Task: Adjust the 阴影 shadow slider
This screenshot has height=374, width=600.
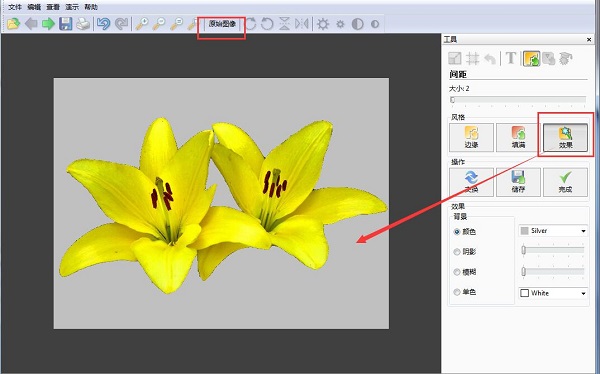Action: pyautogui.click(x=553, y=250)
